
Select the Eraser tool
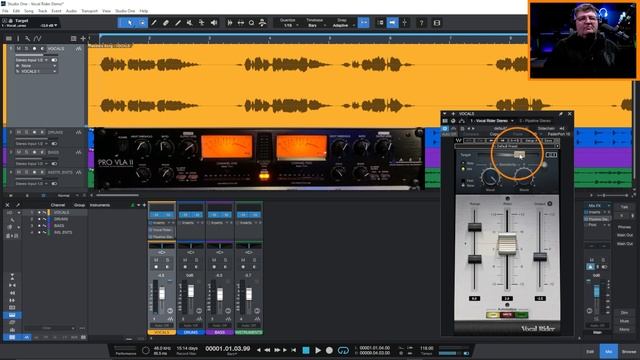166,23
